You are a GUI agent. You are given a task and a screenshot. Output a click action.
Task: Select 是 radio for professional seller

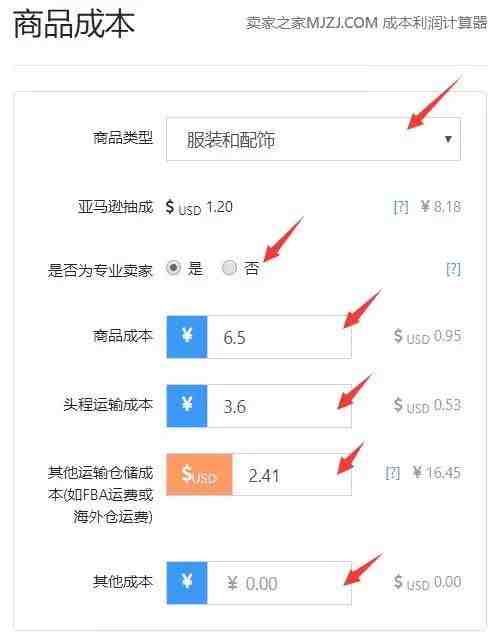(174, 268)
